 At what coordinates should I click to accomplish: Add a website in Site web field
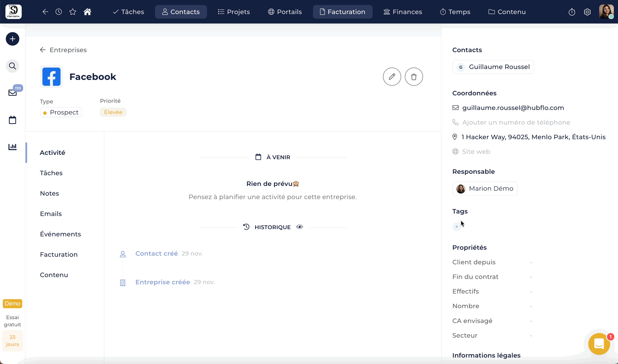(x=476, y=152)
